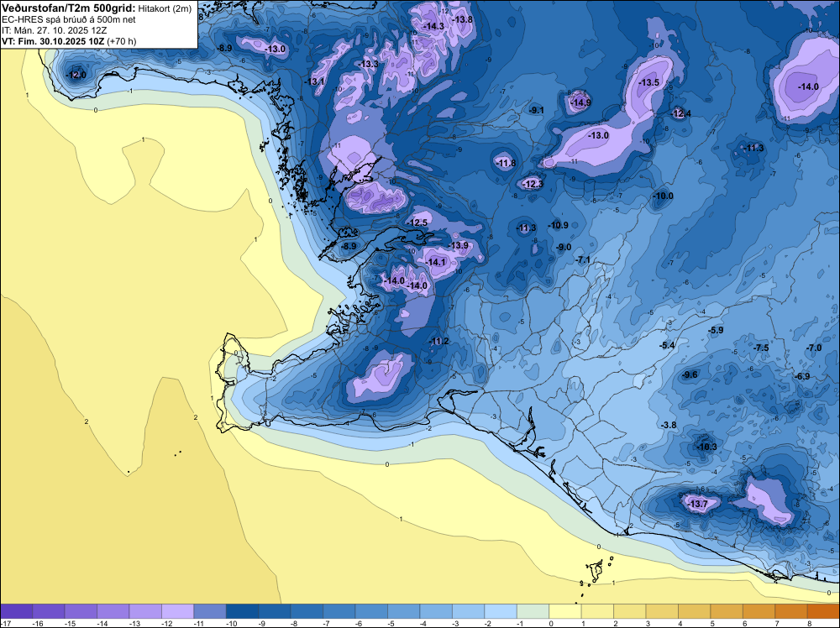Click the legend swatch between -17 and -16
Image resolution: width=840 pixels, height=628 pixels.
tap(17, 611)
